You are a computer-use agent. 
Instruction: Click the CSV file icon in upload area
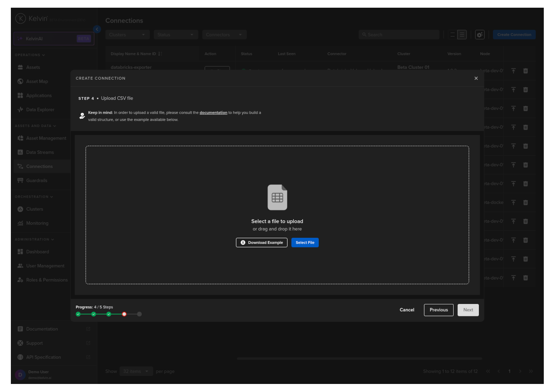tap(277, 197)
